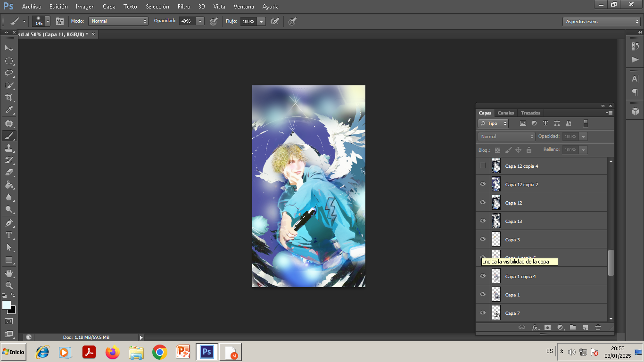Viewport: 644px width, 362px height.
Task: Set the foreground color swatch
Action: pyautogui.click(x=6, y=305)
